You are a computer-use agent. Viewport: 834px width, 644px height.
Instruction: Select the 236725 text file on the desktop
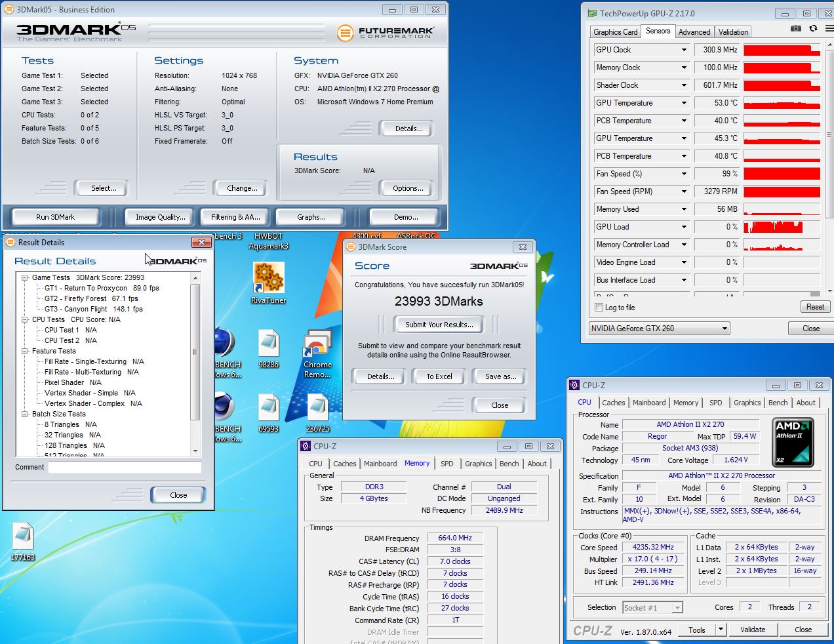pyautogui.click(x=317, y=413)
